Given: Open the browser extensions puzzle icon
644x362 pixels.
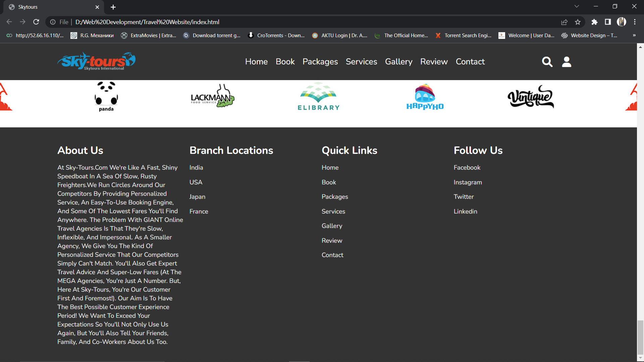Looking at the screenshot, I should coord(594,22).
